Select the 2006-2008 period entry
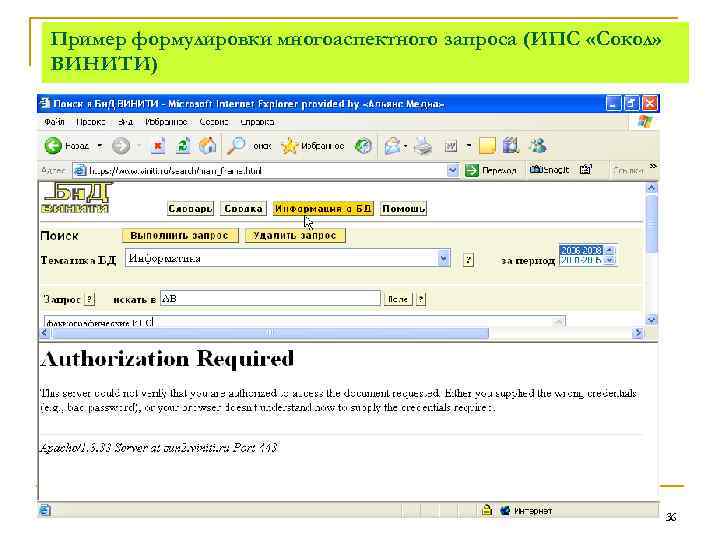Image resolution: width=720 pixels, height=540 pixels. coord(581,250)
